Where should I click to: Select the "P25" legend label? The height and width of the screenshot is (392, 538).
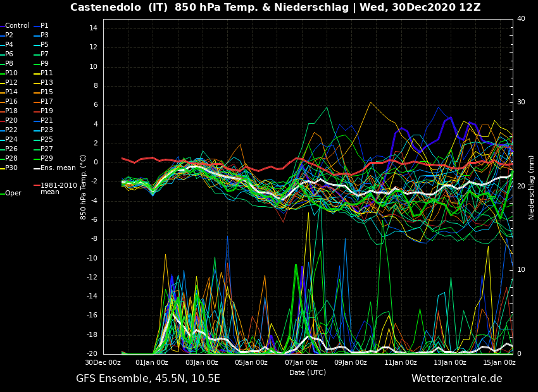tap(47, 140)
